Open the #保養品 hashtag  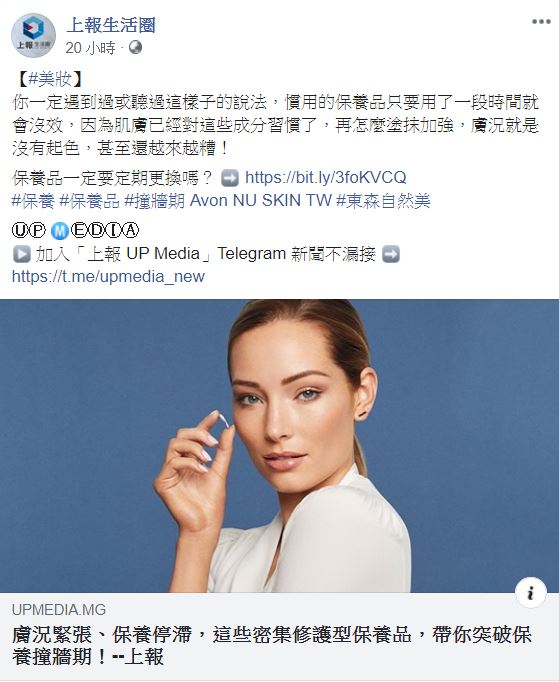tap(89, 201)
